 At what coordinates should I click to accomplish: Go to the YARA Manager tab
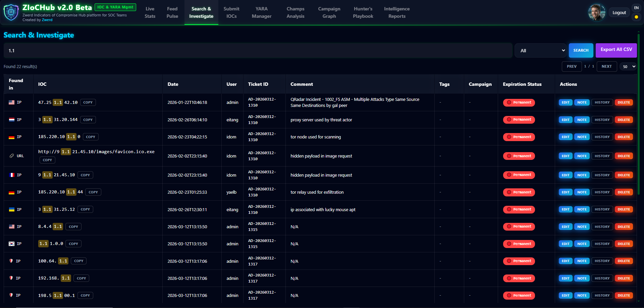coord(261,12)
